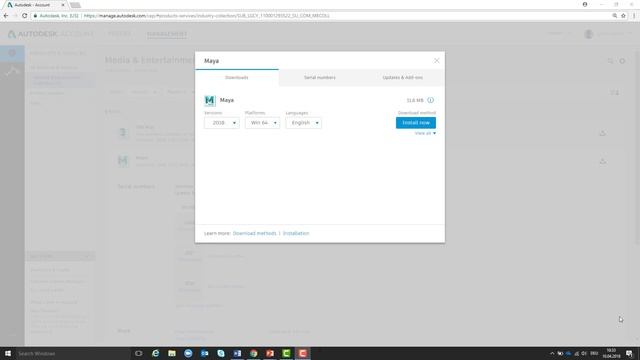The height and width of the screenshot is (360, 640).
Task: Click the download icon on the Maya row
Action: pos(602,161)
